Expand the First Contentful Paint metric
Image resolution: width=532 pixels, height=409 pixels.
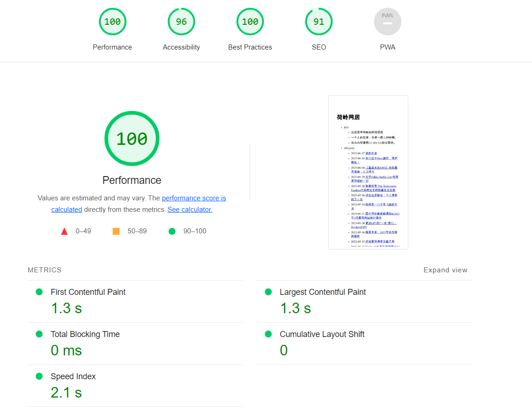click(88, 292)
